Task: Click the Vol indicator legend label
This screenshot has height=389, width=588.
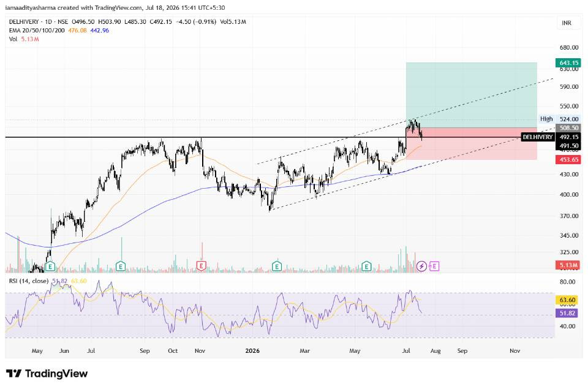Action: 13,39
